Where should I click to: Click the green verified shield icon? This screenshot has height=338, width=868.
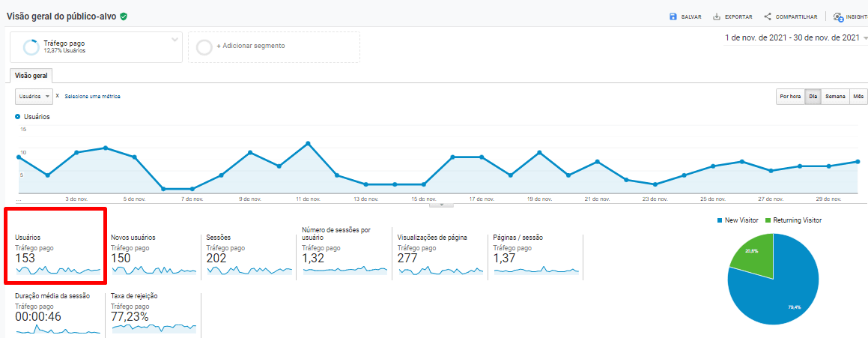(124, 16)
